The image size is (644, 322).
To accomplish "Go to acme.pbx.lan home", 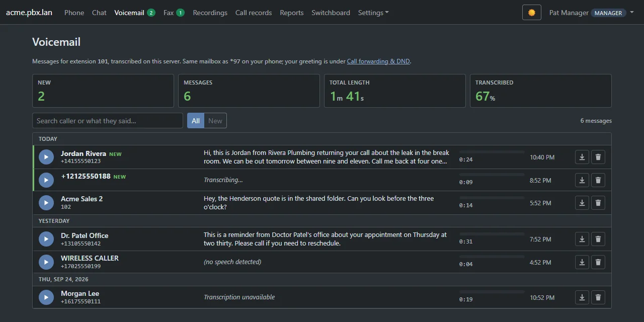I will pos(29,13).
